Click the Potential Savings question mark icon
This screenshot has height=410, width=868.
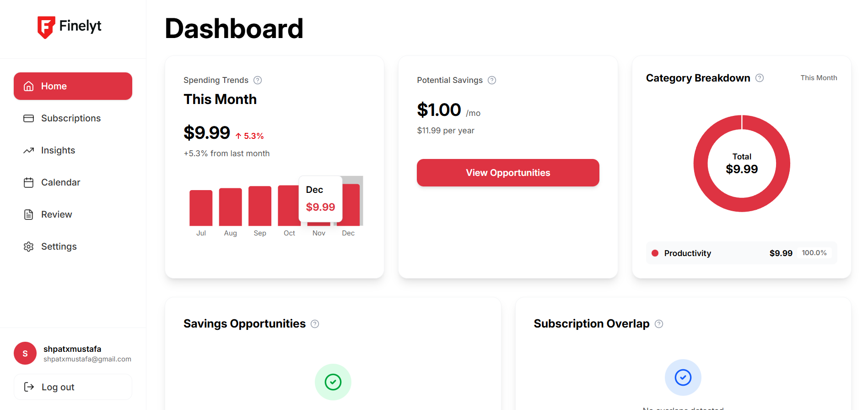point(492,80)
